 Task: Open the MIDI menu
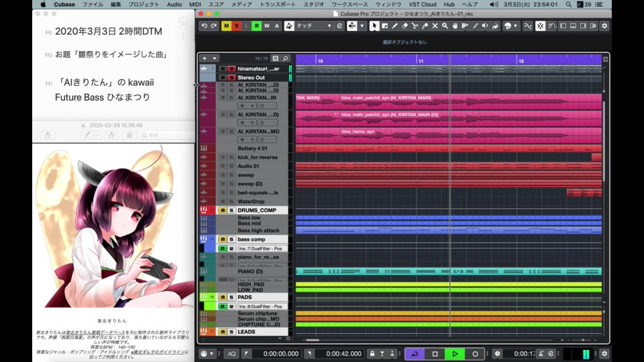pyautogui.click(x=195, y=5)
